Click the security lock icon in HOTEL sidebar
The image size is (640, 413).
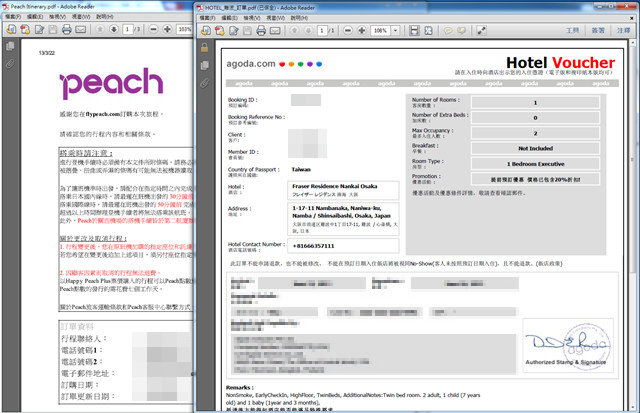point(204,48)
